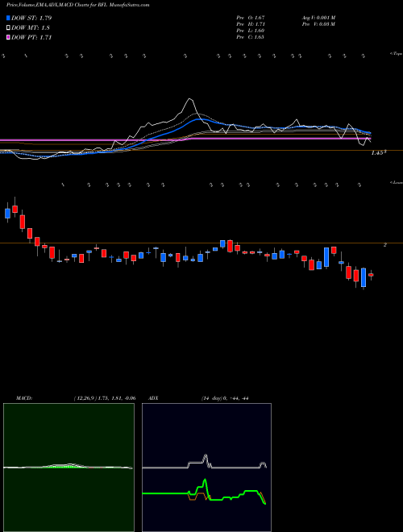Click the 'Pre V' previous volume value
Image resolution: width=403 pixels, height=532 pixels.
coord(318,24)
